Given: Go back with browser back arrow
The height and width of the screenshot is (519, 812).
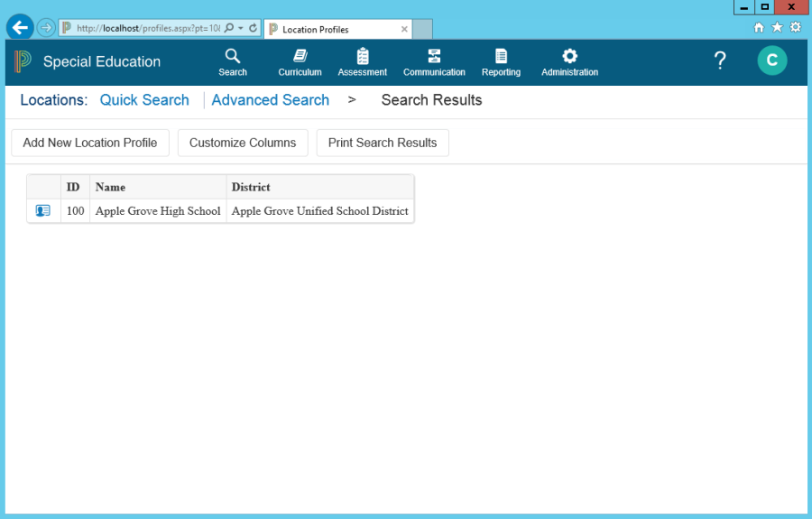Looking at the screenshot, I should pos(20,28).
